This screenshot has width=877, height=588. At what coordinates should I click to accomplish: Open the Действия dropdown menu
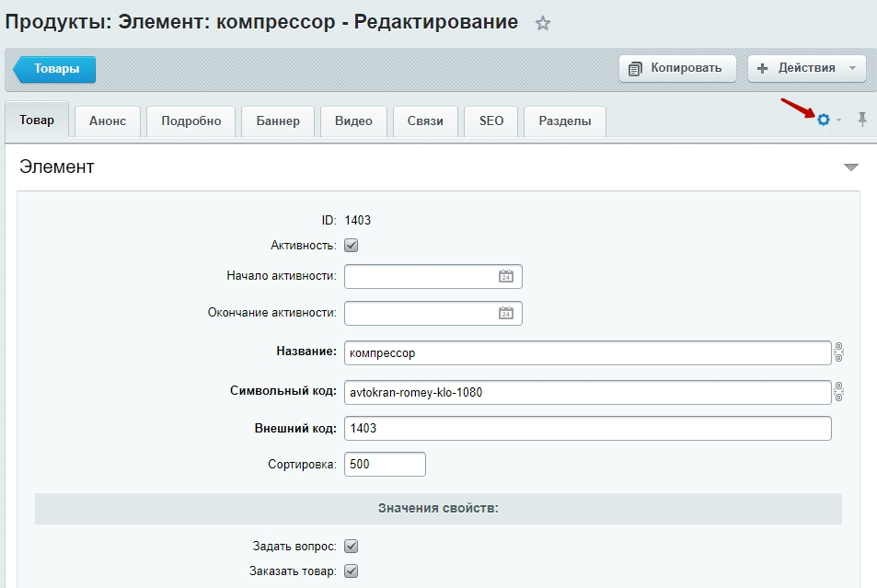tap(806, 68)
